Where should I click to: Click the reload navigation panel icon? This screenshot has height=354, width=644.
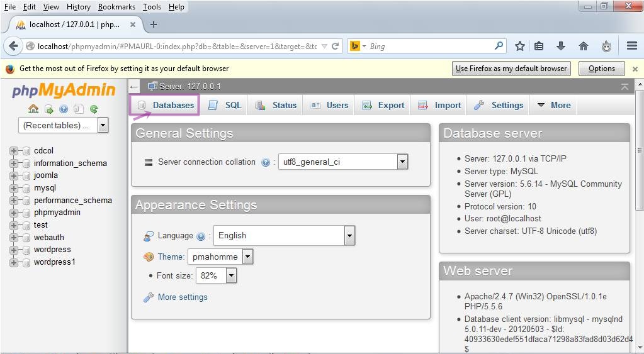[94, 109]
